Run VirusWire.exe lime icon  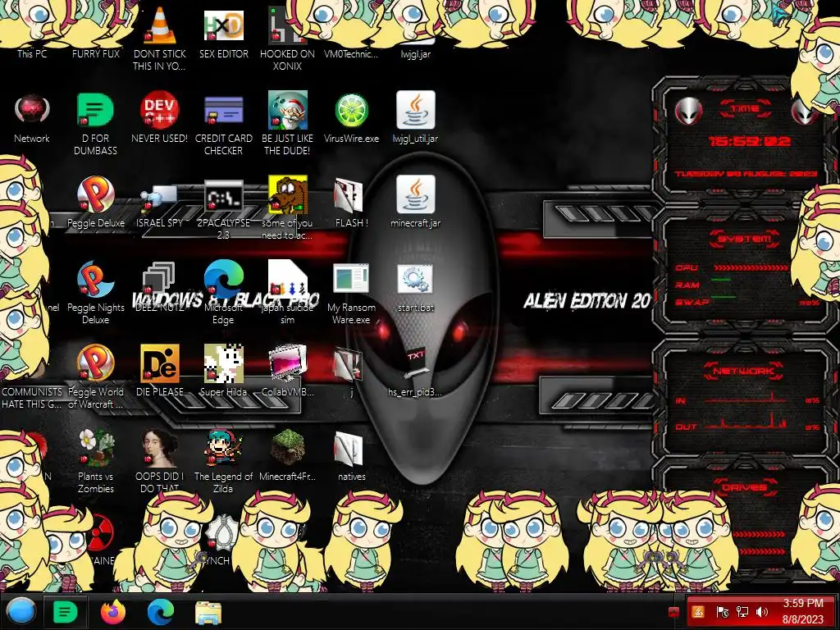351,110
